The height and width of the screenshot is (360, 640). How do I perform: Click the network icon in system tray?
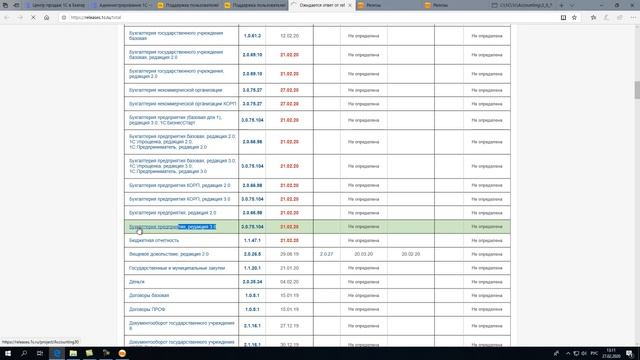click(x=576, y=353)
